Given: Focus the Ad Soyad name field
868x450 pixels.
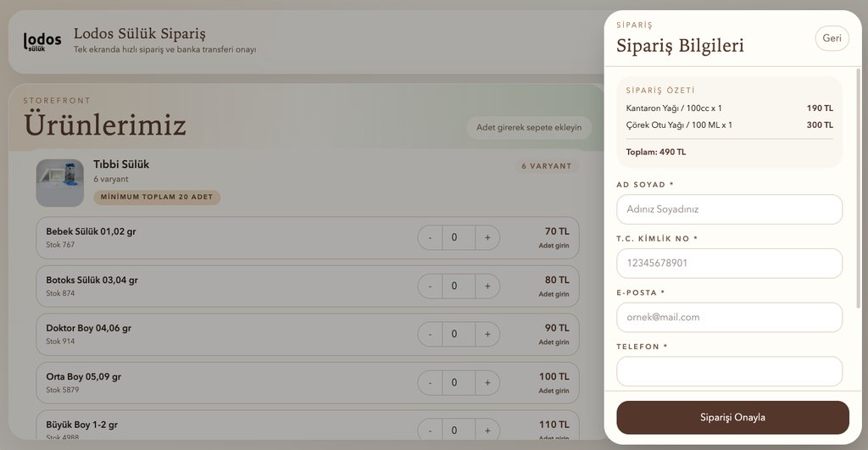Looking at the screenshot, I should 729,209.
